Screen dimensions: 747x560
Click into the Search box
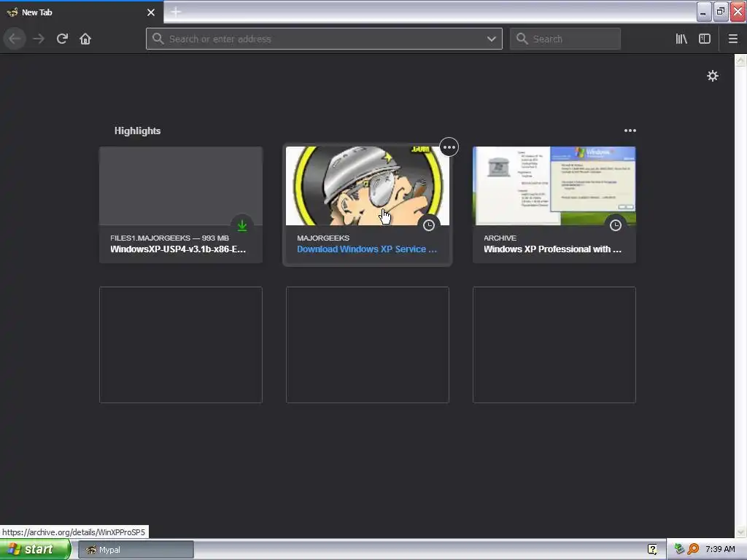click(x=565, y=39)
